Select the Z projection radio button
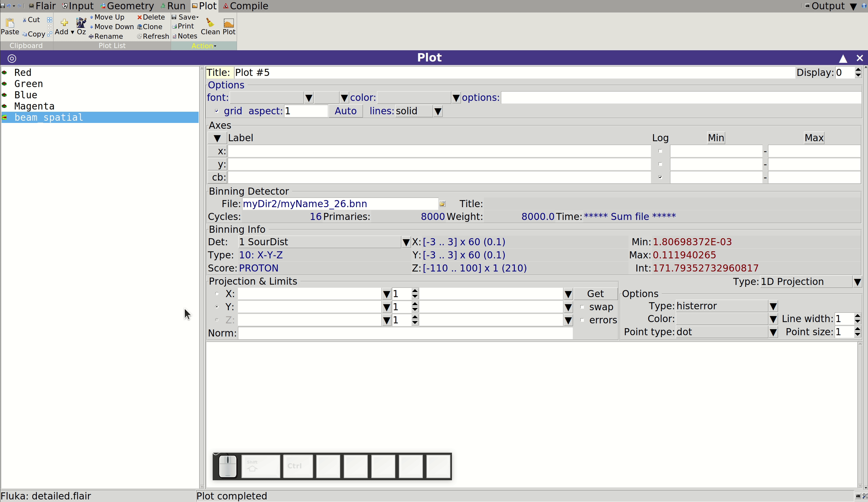The image size is (868, 502). pyautogui.click(x=217, y=320)
